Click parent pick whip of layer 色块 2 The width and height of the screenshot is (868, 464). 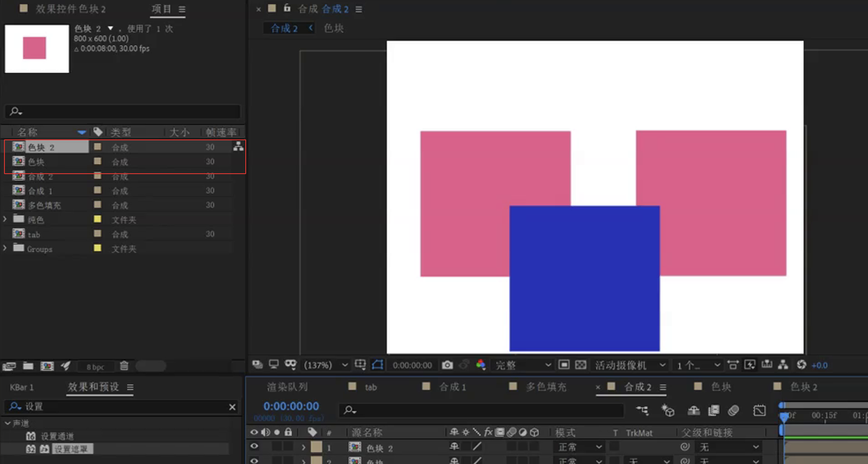pos(685,446)
